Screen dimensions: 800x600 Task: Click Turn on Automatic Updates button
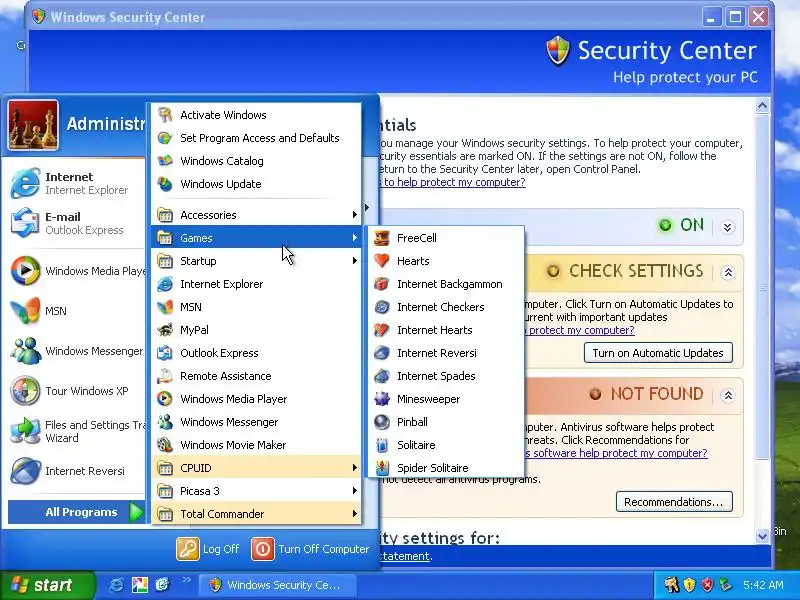658,353
